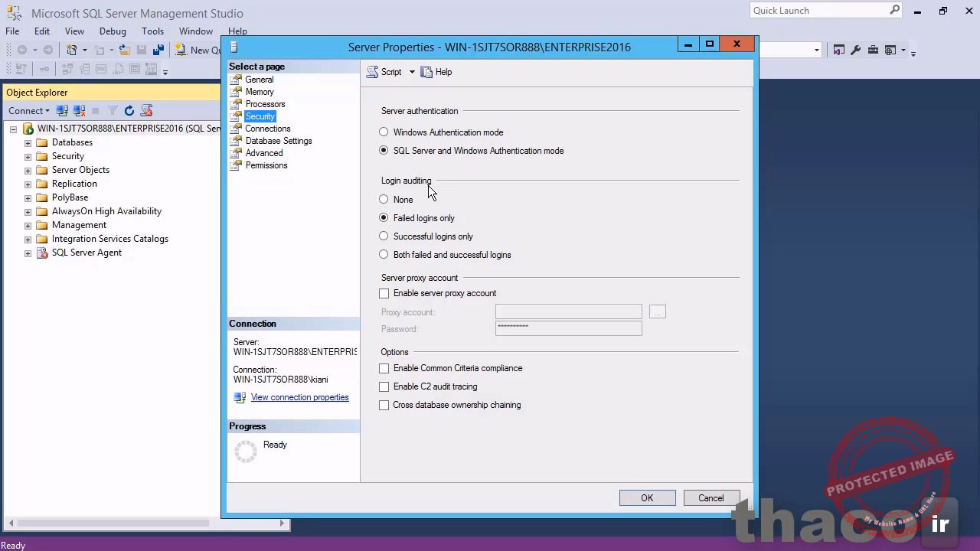Viewport: 980px width, 551px height.
Task: Open the Object Explorer filter settings
Action: [113, 110]
